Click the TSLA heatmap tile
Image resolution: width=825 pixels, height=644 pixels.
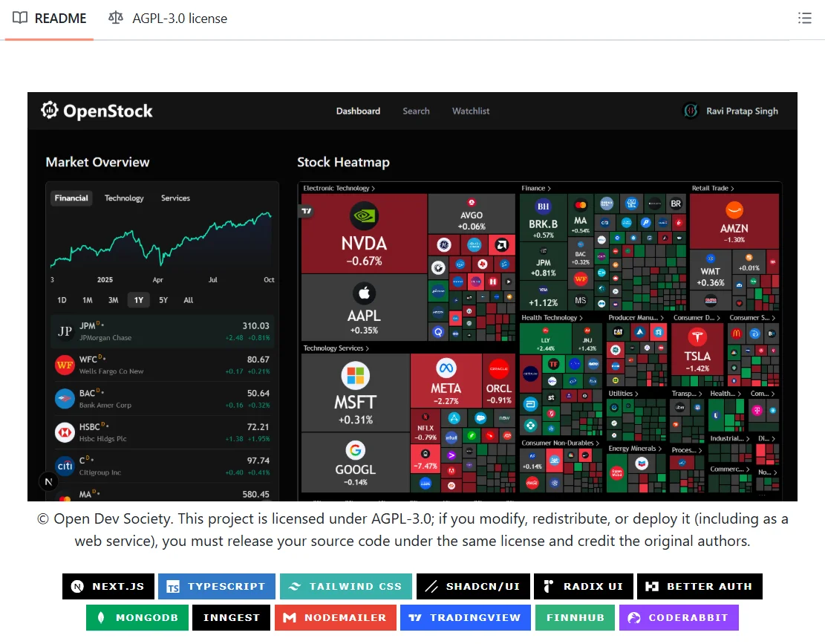point(697,348)
